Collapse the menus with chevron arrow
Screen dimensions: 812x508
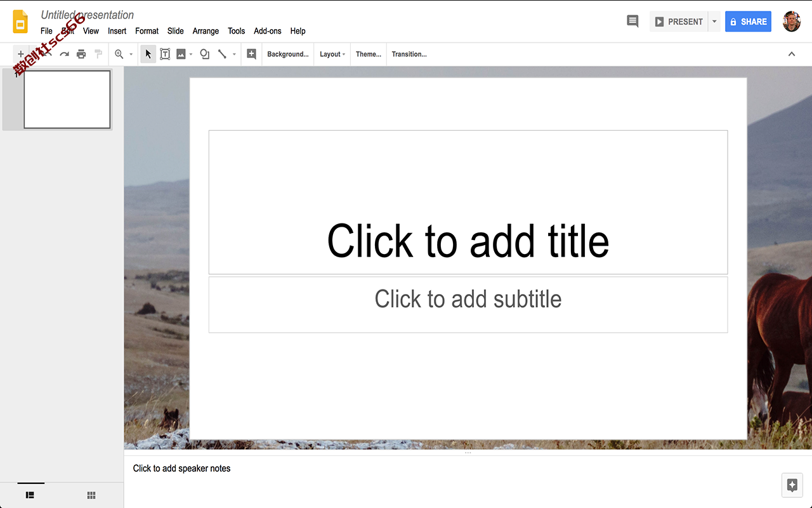point(792,54)
